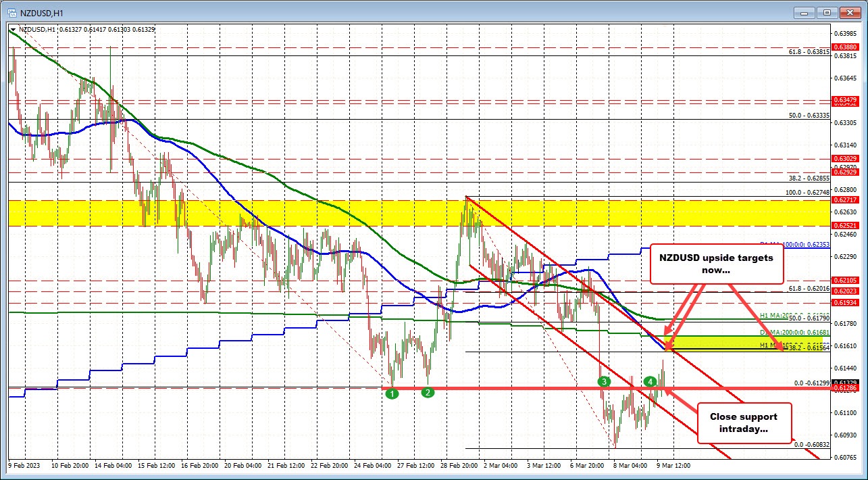Click 0.63645 on the price scale
Image resolution: width=868 pixels, height=480 pixels.
point(846,78)
